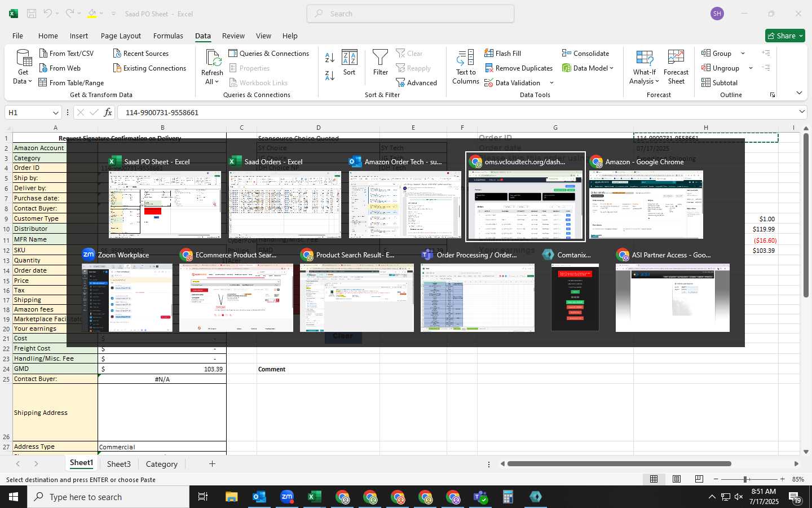Viewport: 812px width, 508px height.
Task: Select the Category worksheet tab
Action: click(162, 464)
